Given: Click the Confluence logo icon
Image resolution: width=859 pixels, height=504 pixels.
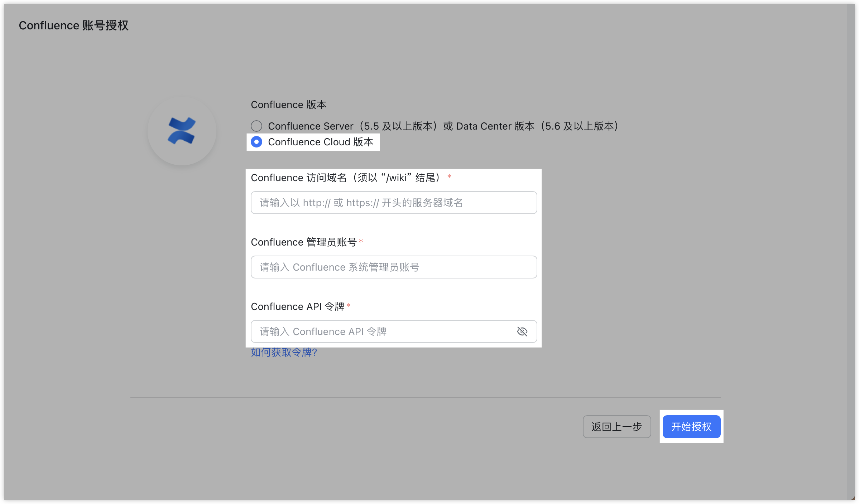Looking at the screenshot, I should [x=182, y=131].
